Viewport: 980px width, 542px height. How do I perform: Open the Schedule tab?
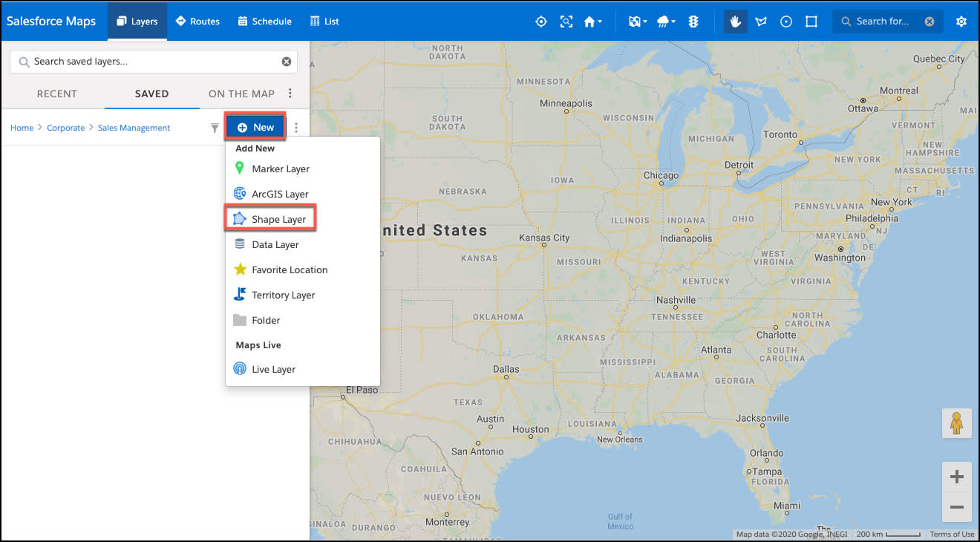click(264, 22)
